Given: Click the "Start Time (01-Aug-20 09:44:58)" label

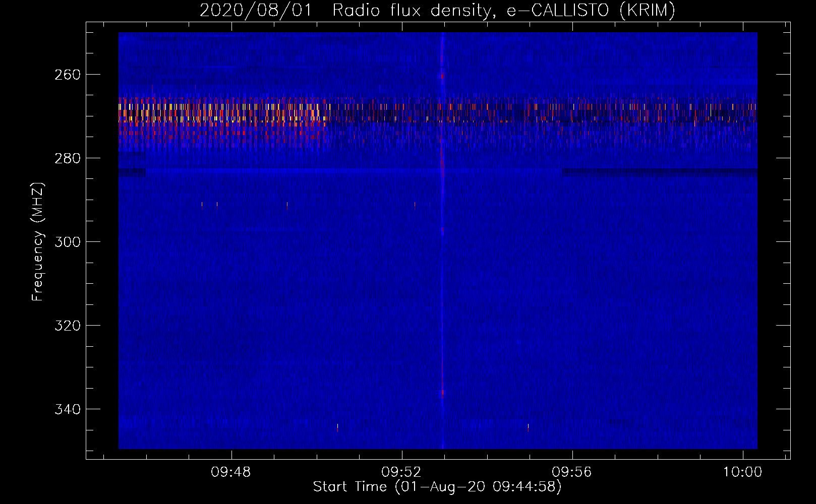Looking at the screenshot, I should click(437, 487).
